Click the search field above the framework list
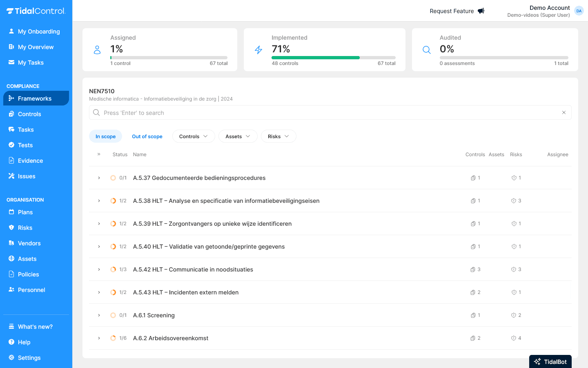Viewport: 588px width, 368px height. pos(330,112)
